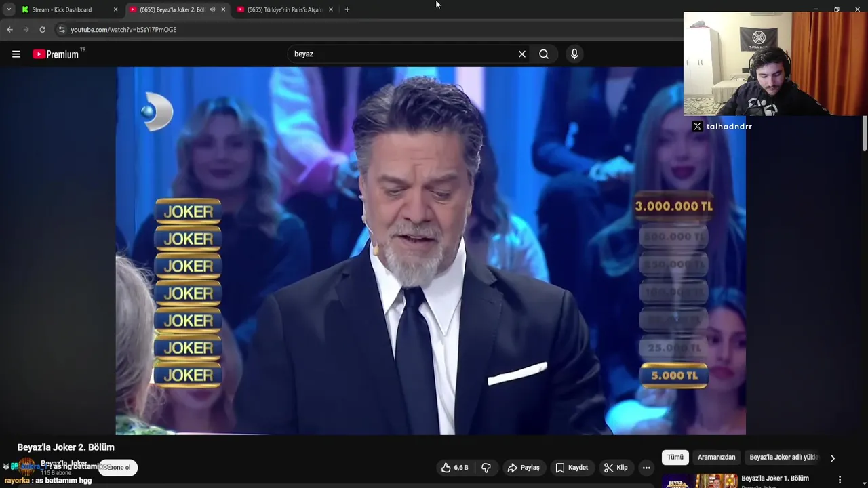This screenshot has width=868, height=488.
Task: Open Beyaz'la Joker channel avatar
Action: [27, 468]
